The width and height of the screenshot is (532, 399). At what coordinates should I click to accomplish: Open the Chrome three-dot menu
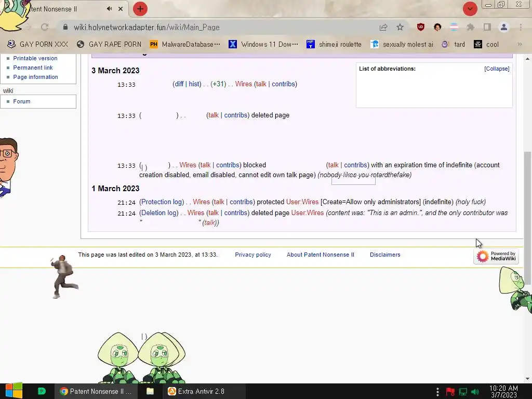tap(521, 27)
